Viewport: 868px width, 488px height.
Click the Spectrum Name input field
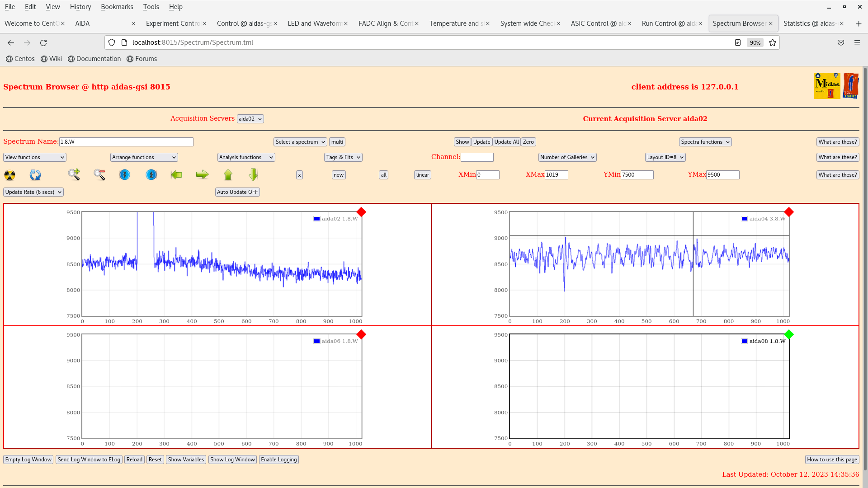pos(126,142)
